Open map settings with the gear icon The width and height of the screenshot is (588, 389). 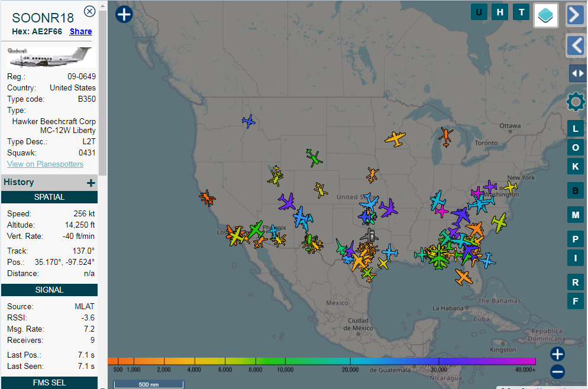[x=576, y=102]
